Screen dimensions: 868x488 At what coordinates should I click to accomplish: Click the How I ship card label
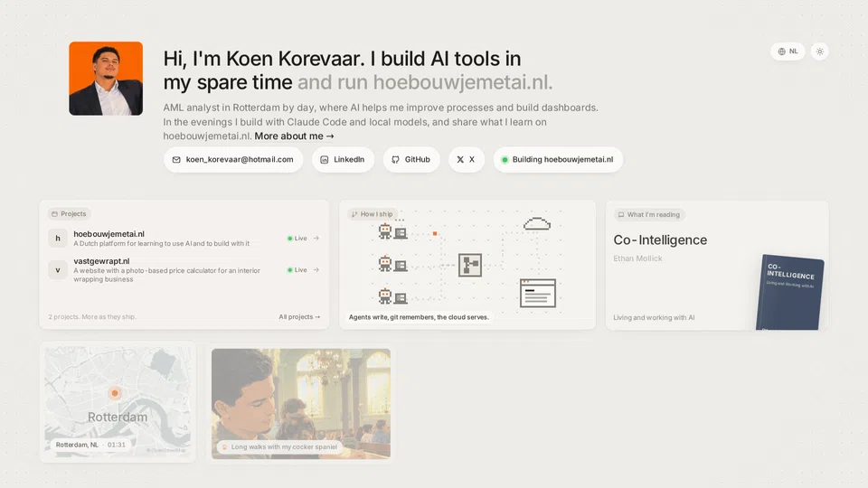point(372,214)
